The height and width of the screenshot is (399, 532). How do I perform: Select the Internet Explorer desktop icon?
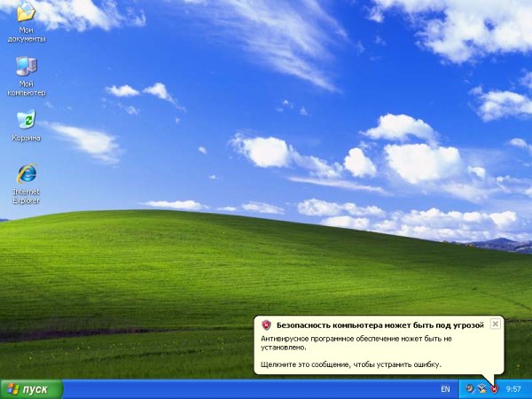click(27, 173)
